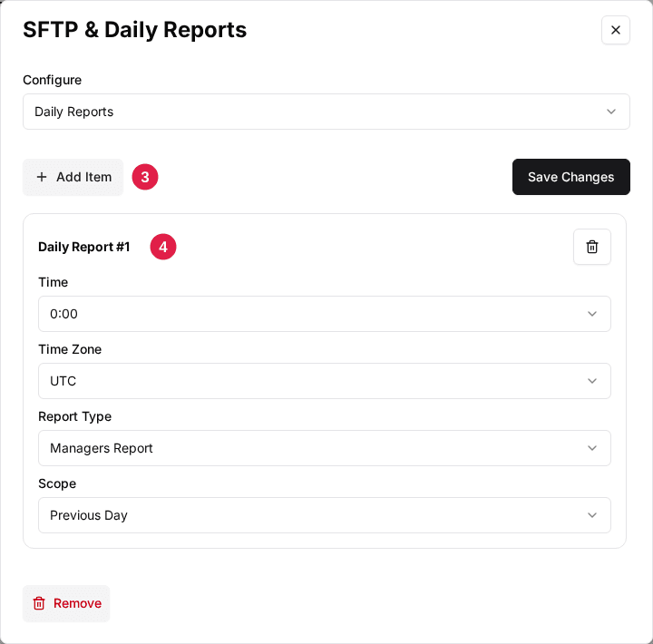This screenshot has width=653, height=644.
Task: Click the SFTP & Daily Reports title
Action: pyautogui.click(x=134, y=30)
